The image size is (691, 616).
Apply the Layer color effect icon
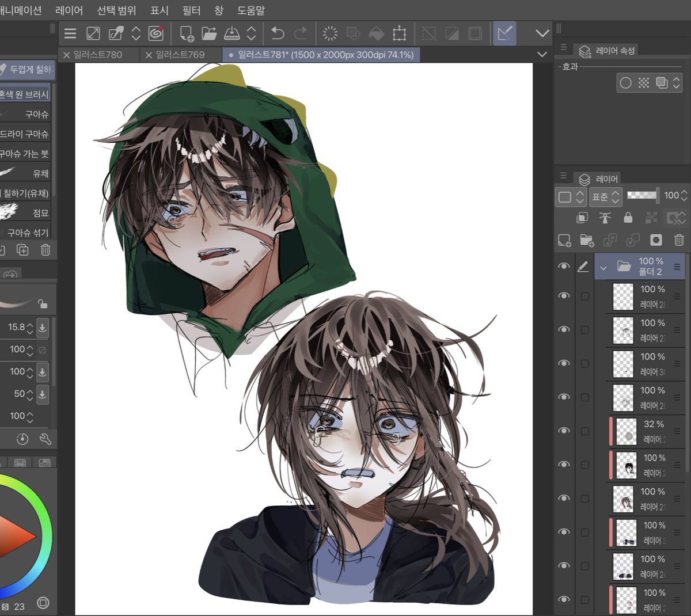[662, 83]
